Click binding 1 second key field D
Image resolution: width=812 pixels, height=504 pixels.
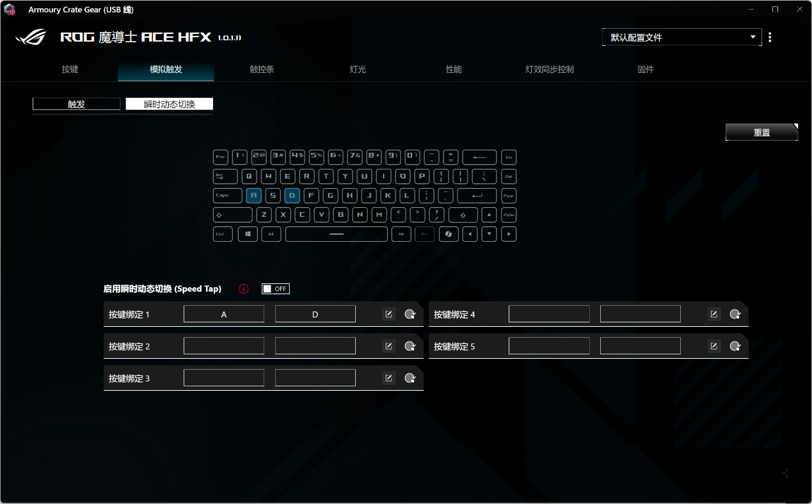[315, 314]
